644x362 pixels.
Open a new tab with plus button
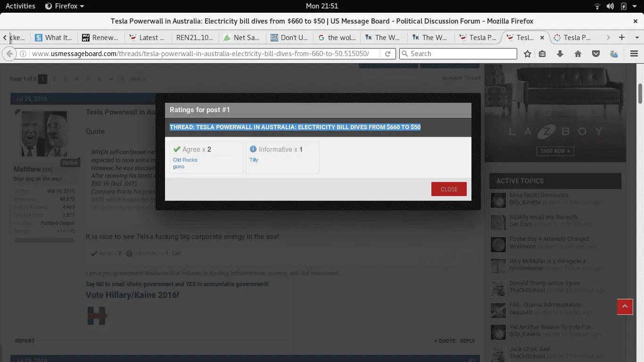pyautogui.click(x=622, y=37)
